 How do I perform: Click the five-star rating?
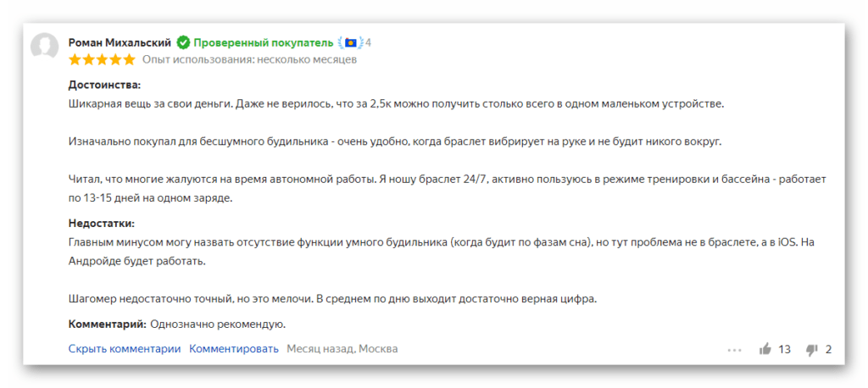[x=102, y=60]
